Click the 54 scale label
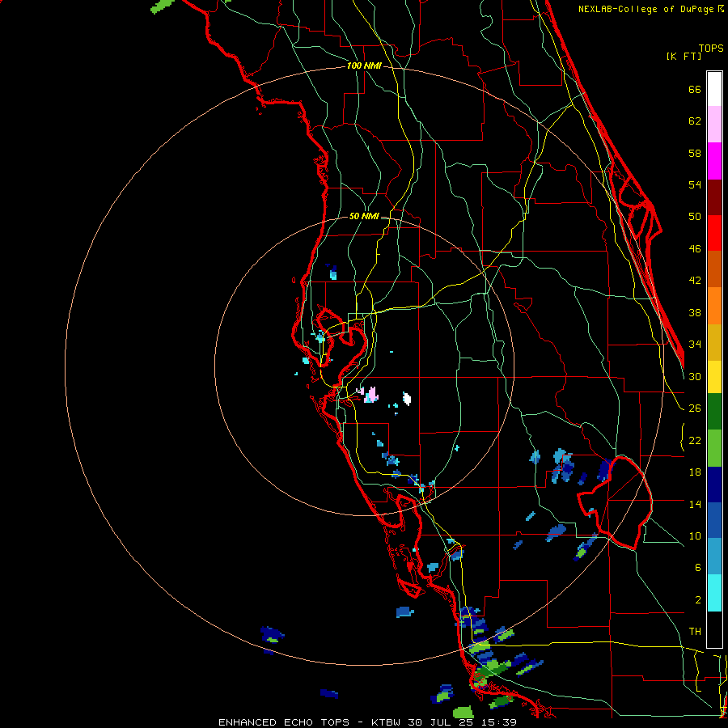This screenshot has height=728, width=728. pos(695,184)
